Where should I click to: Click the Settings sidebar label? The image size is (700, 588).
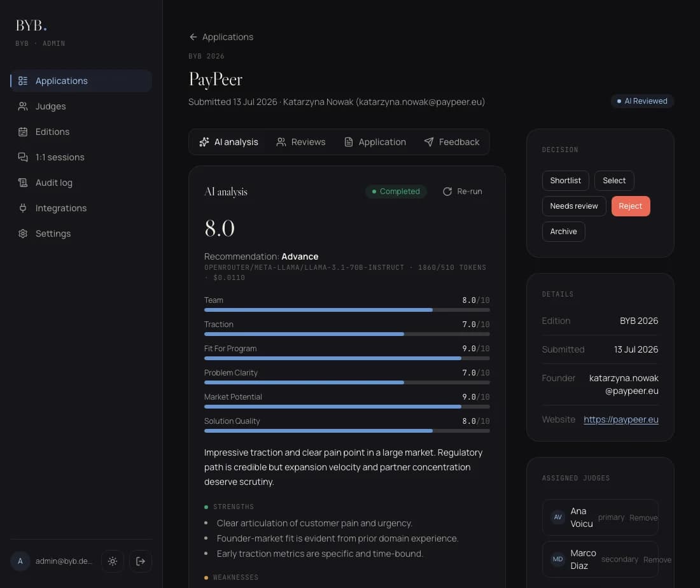tap(53, 234)
